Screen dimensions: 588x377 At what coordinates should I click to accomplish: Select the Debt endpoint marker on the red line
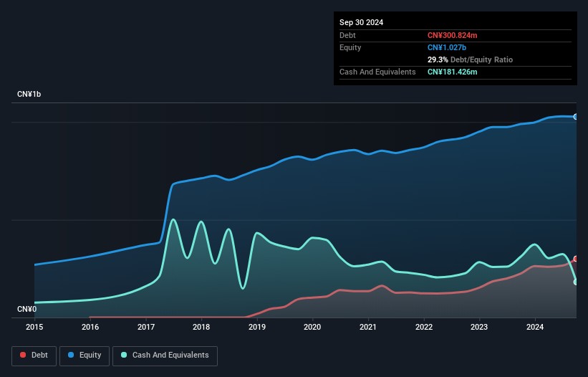(x=576, y=259)
